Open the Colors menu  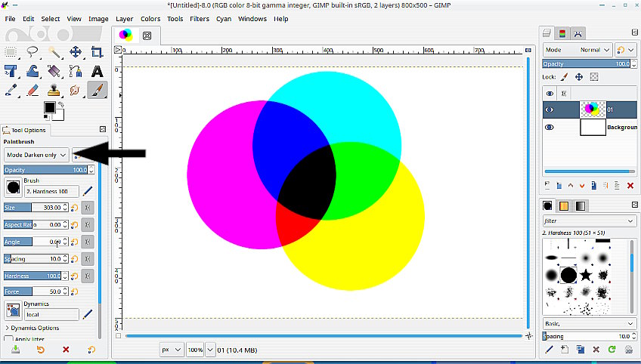pos(150,19)
